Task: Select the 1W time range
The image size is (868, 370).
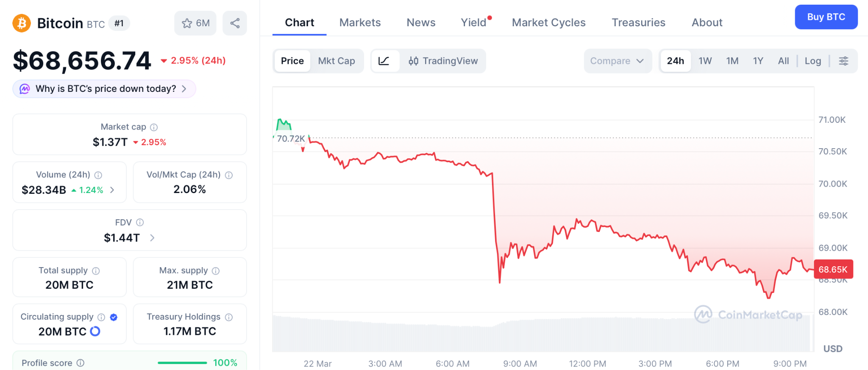Action: pos(705,61)
